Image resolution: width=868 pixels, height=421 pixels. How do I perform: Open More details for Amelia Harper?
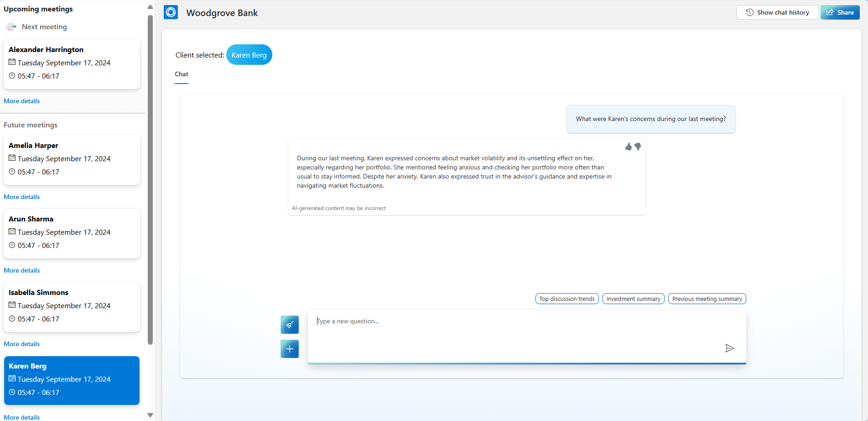coord(22,197)
